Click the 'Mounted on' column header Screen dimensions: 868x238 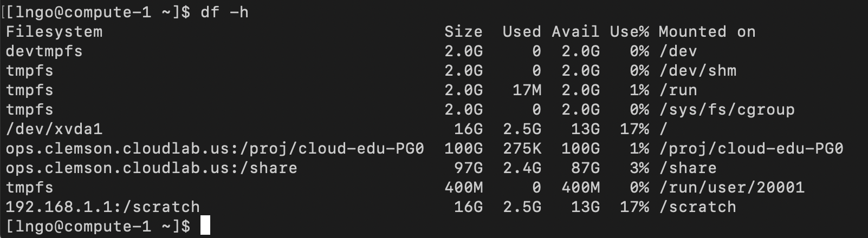coord(707,32)
